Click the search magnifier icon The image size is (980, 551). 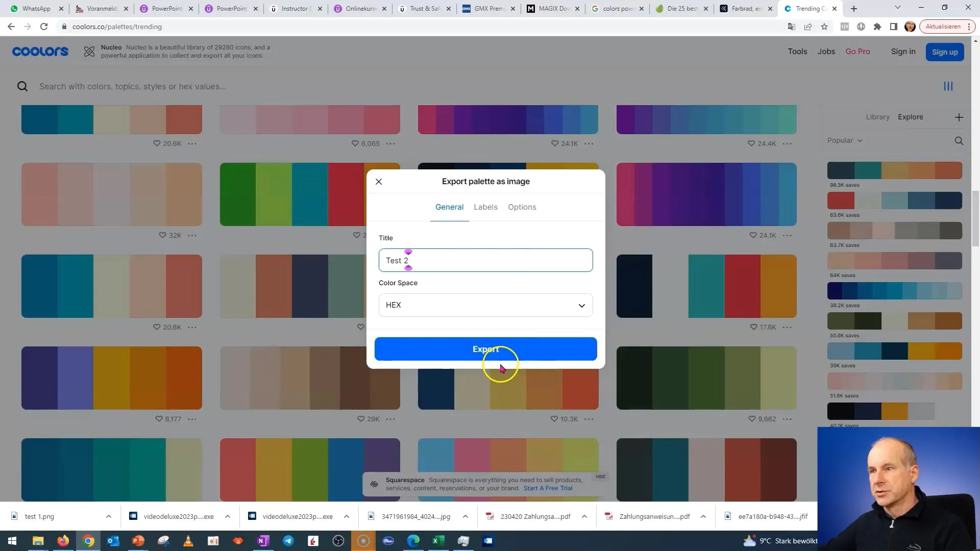22,86
